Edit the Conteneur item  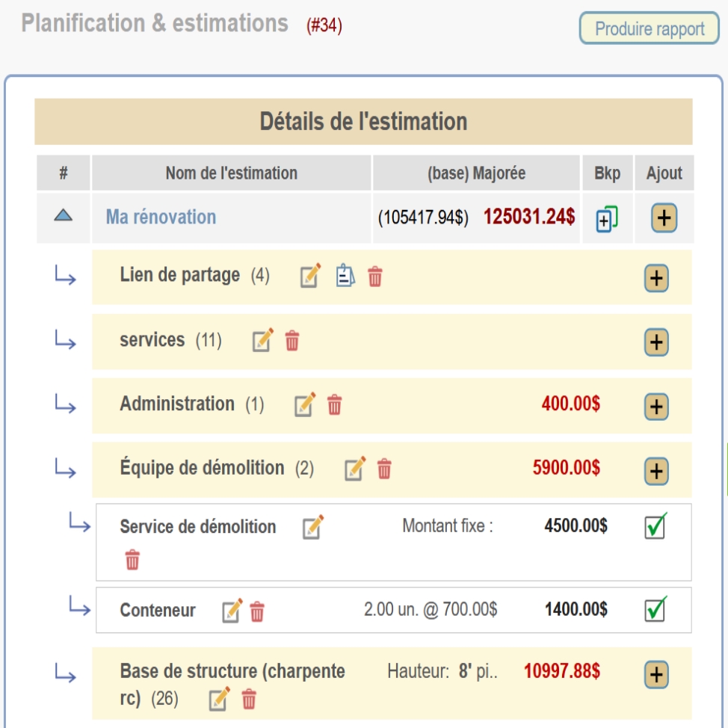pyautogui.click(x=232, y=611)
